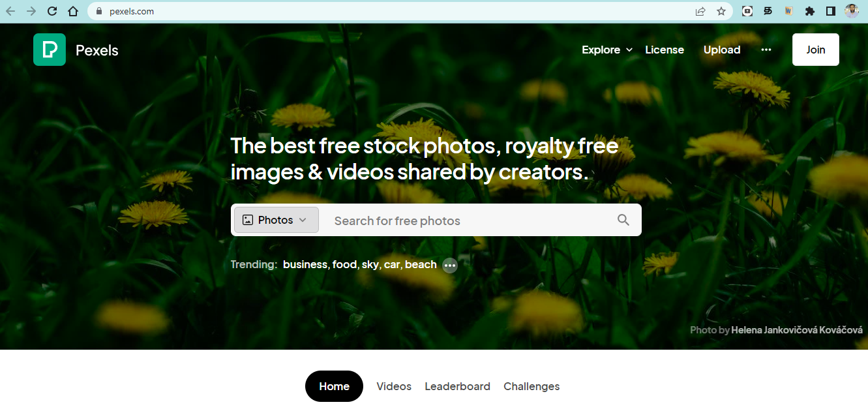Bookmark this page with star icon
This screenshot has height=411, width=868.
pyautogui.click(x=721, y=11)
